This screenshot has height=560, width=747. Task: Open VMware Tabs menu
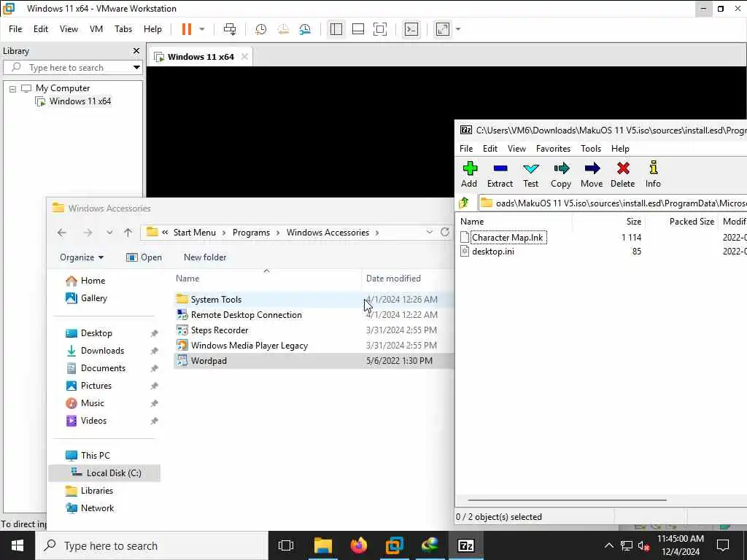123,29
